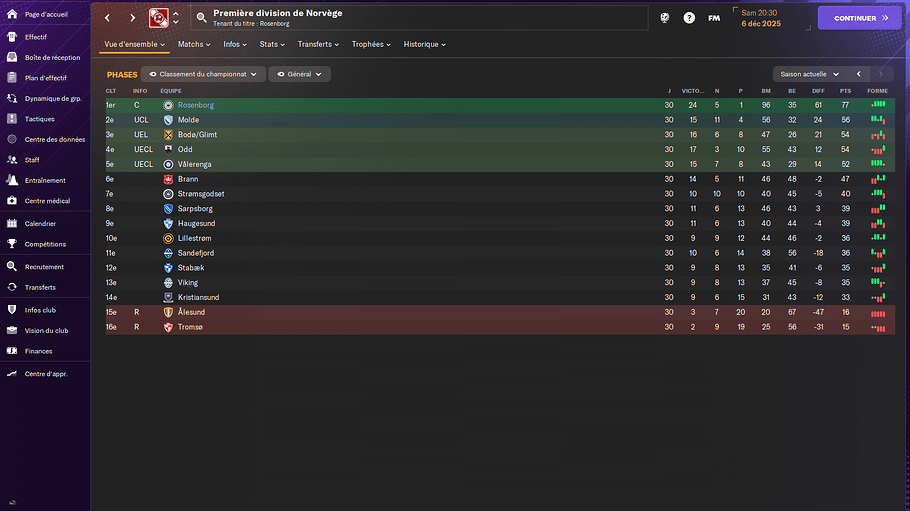Screen dimensions: 910x511
Task: Open the Classement du championnat view dropdown
Action: 204,74
